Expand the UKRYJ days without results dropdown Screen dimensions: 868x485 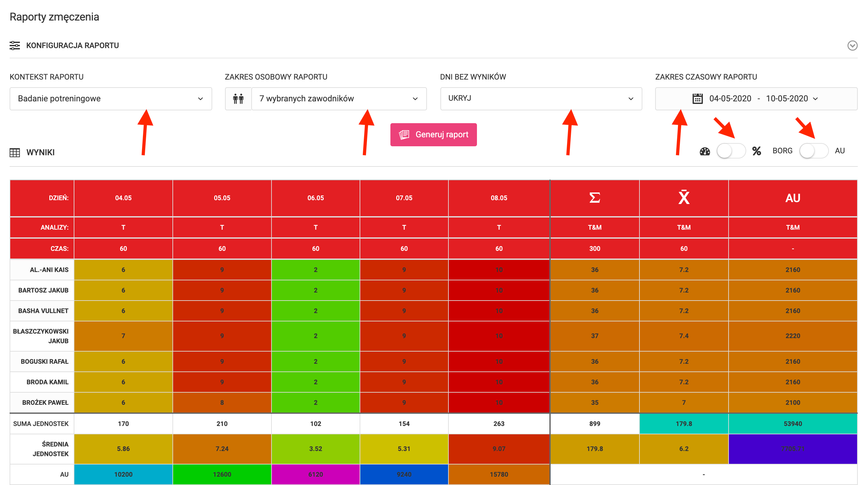pos(541,99)
